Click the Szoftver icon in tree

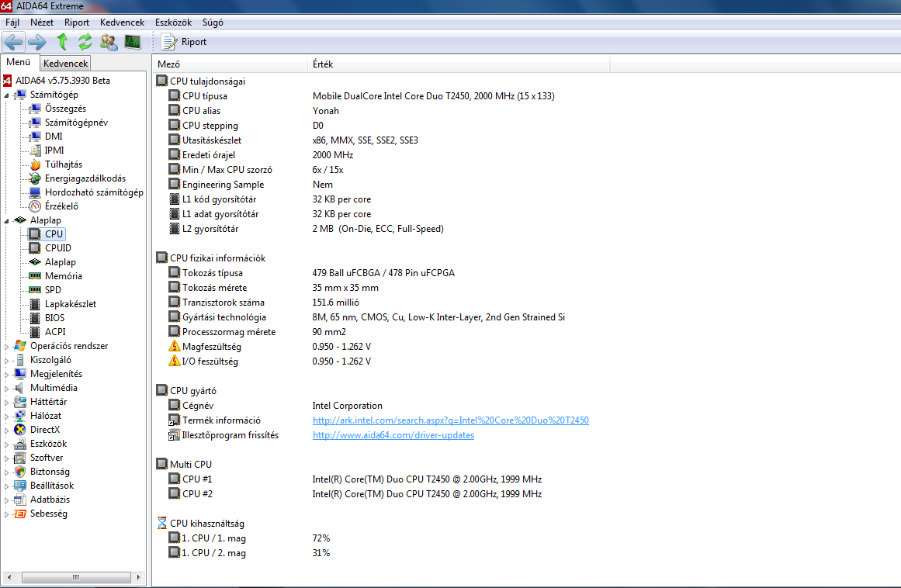coord(20,458)
